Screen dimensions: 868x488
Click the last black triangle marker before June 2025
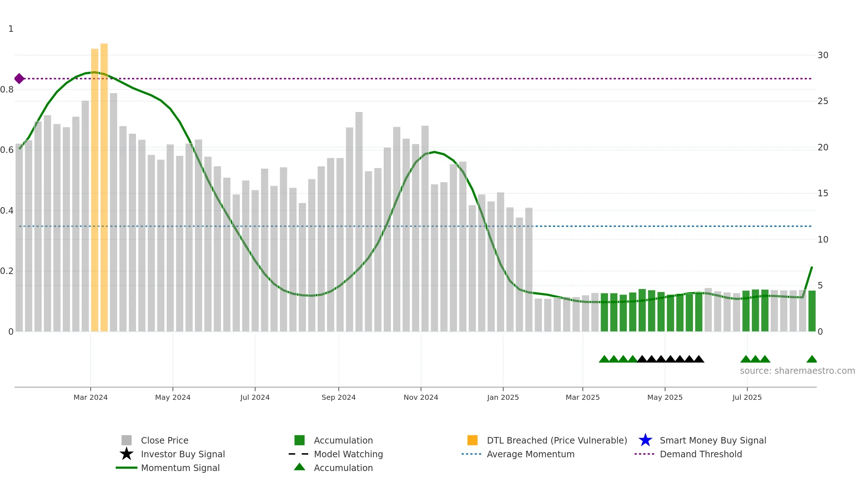(699, 359)
